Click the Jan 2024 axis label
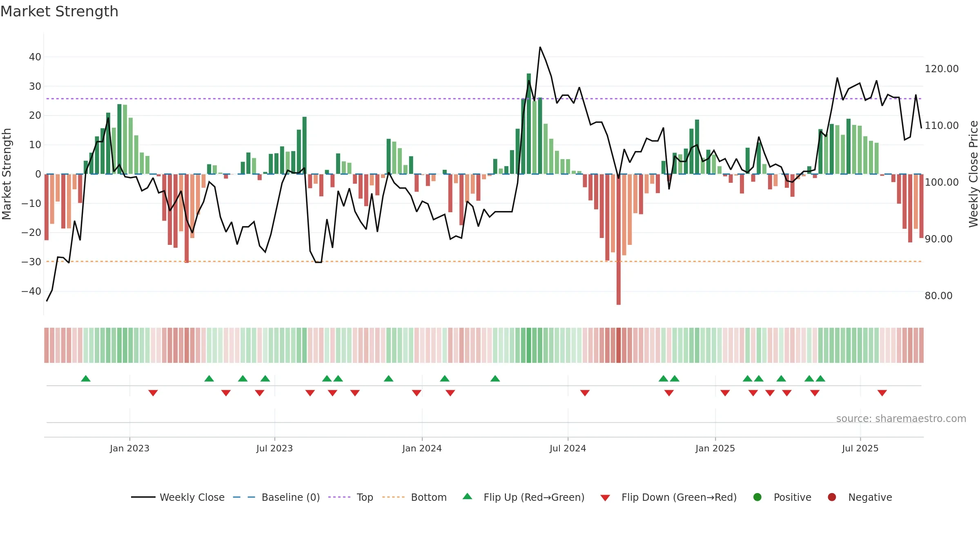Image resolution: width=980 pixels, height=551 pixels. point(422,448)
